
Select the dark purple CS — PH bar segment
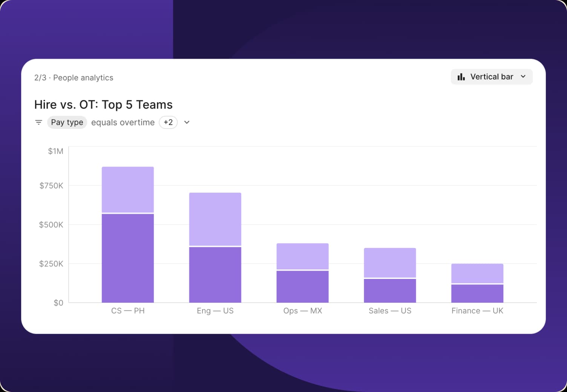pyautogui.click(x=128, y=258)
